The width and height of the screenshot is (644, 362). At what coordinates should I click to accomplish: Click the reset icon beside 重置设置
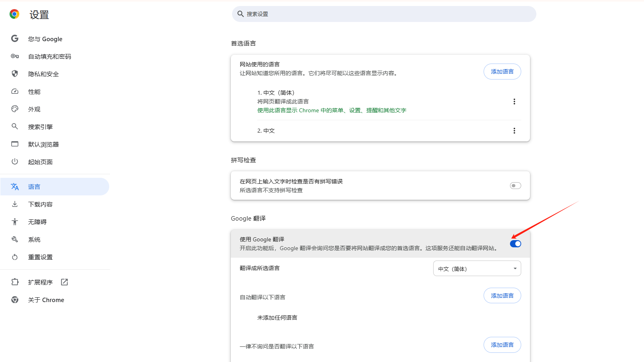coord(15,257)
